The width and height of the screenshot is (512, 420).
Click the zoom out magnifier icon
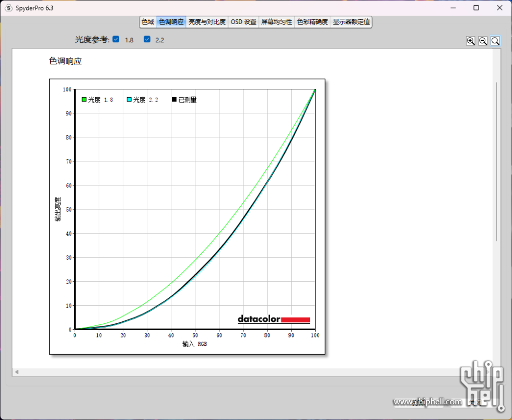pyautogui.click(x=483, y=41)
